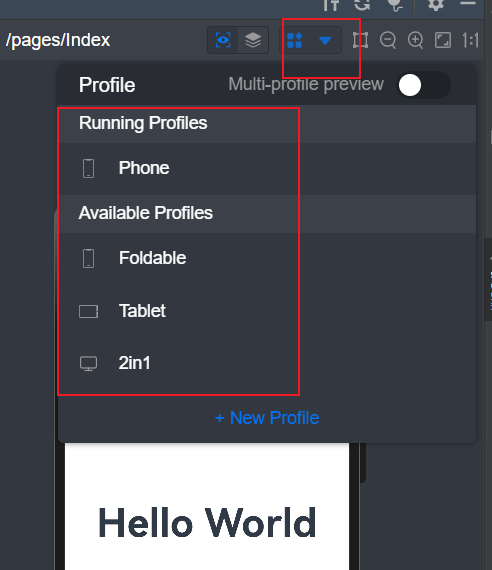This screenshot has width=492, height=570.
Task: Select the Phone running profile
Action: (267, 168)
